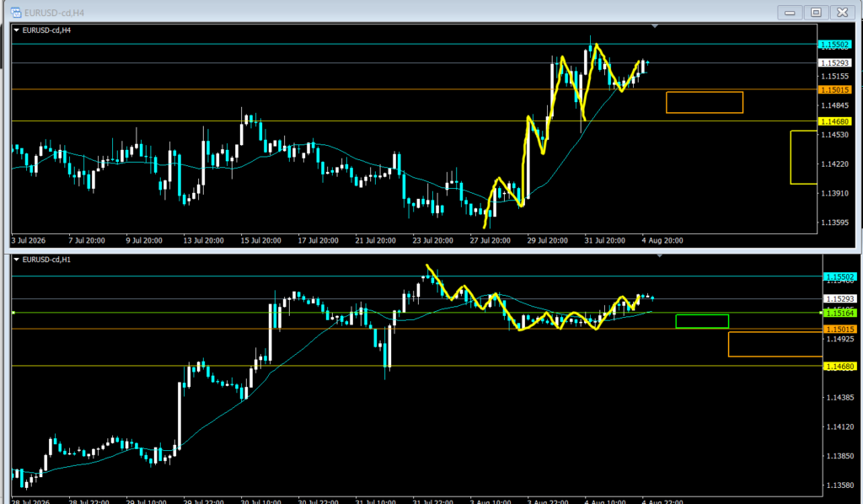Click 1.14220 on the H4 price scale
The width and height of the screenshot is (863, 504).
834,164
